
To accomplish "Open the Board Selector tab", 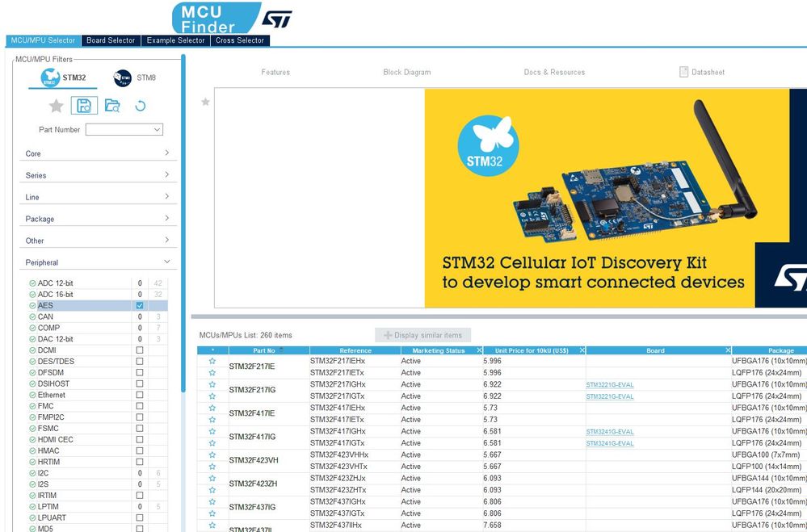I will tap(111, 40).
